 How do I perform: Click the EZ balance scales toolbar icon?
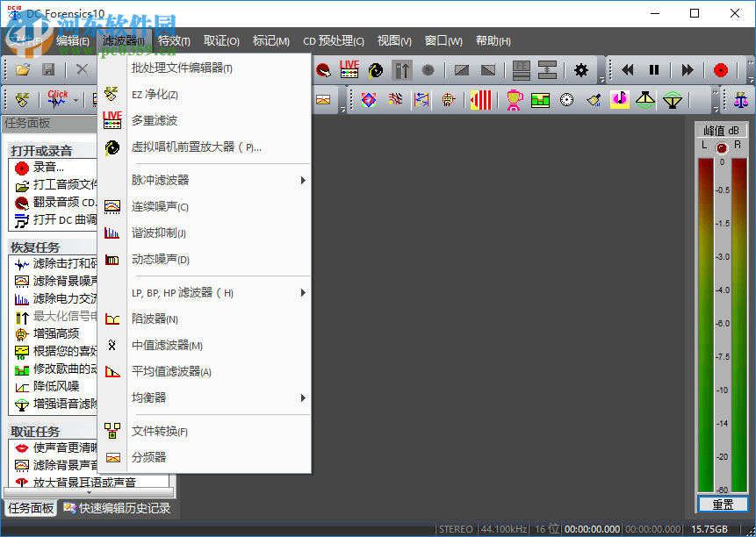pos(740,100)
